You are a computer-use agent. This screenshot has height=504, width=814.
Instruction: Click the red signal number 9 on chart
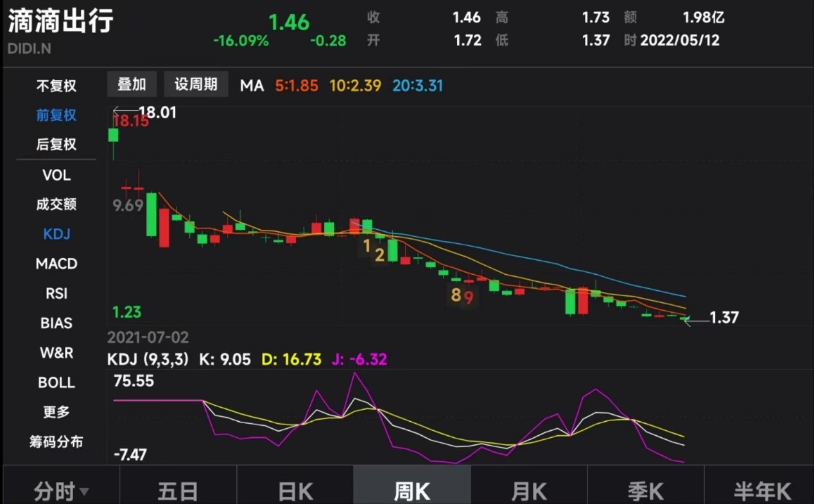[469, 297]
